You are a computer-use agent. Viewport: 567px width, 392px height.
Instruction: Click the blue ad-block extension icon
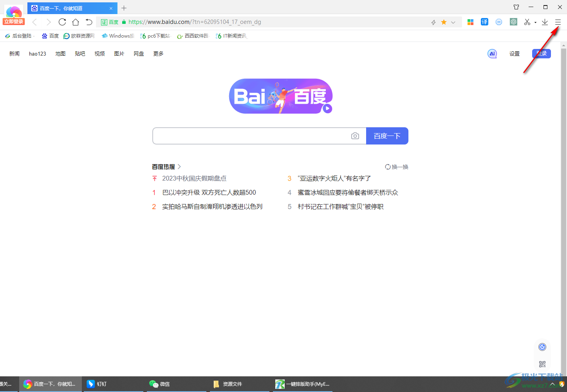point(499,22)
